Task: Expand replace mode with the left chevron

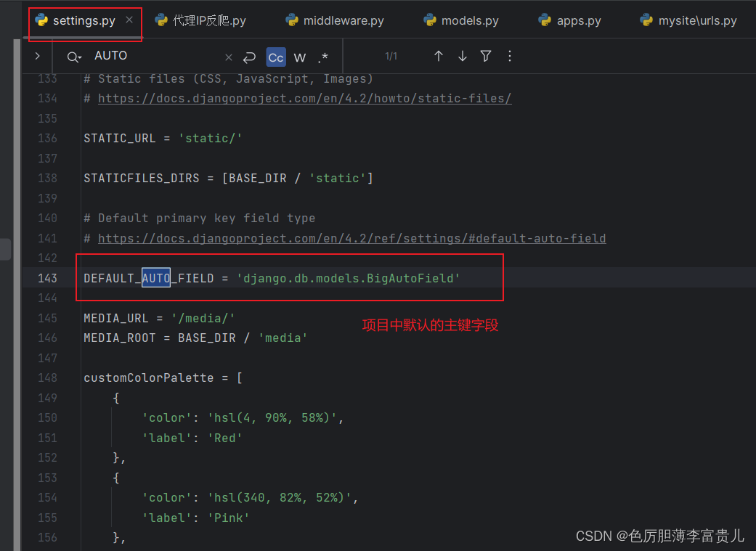Action: point(36,56)
